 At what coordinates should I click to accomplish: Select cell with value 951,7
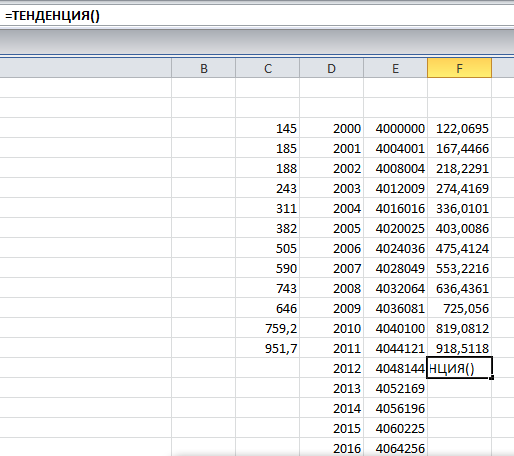click(x=268, y=348)
